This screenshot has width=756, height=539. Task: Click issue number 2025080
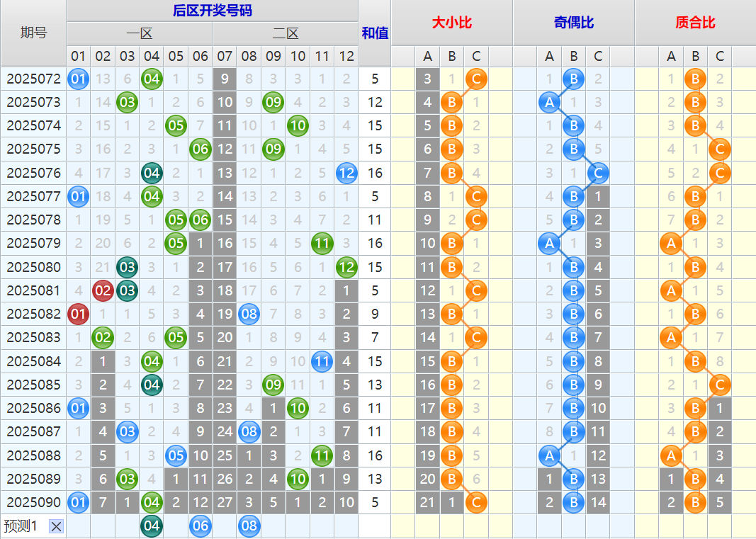tap(33, 267)
